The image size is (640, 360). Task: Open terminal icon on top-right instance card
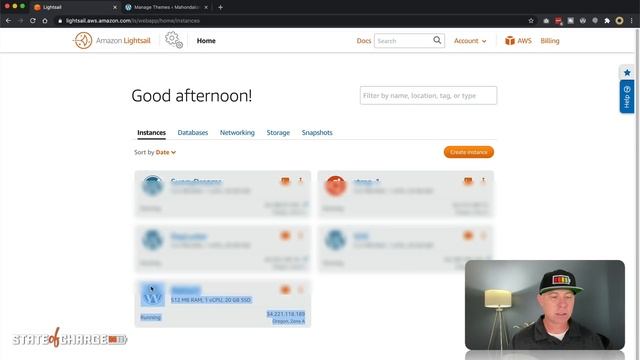pos(468,181)
